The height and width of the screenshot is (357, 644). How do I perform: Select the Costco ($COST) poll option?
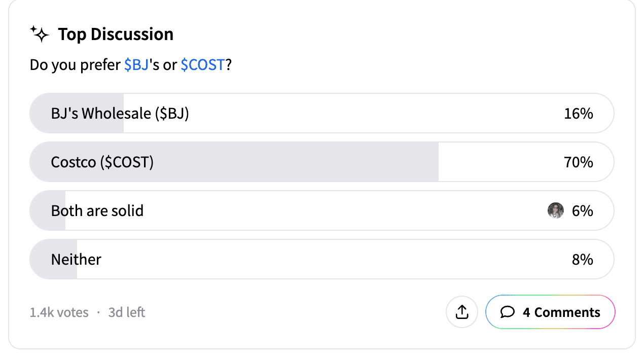click(322, 162)
